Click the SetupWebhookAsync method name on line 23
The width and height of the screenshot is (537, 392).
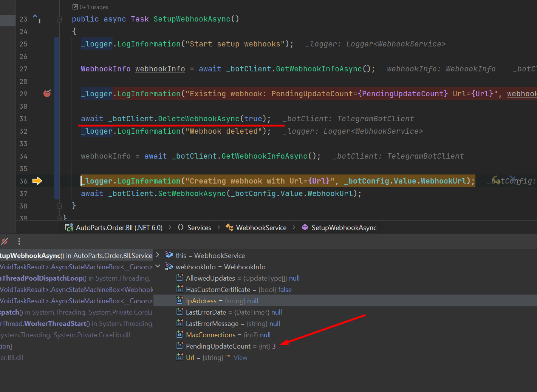click(192, 19)
